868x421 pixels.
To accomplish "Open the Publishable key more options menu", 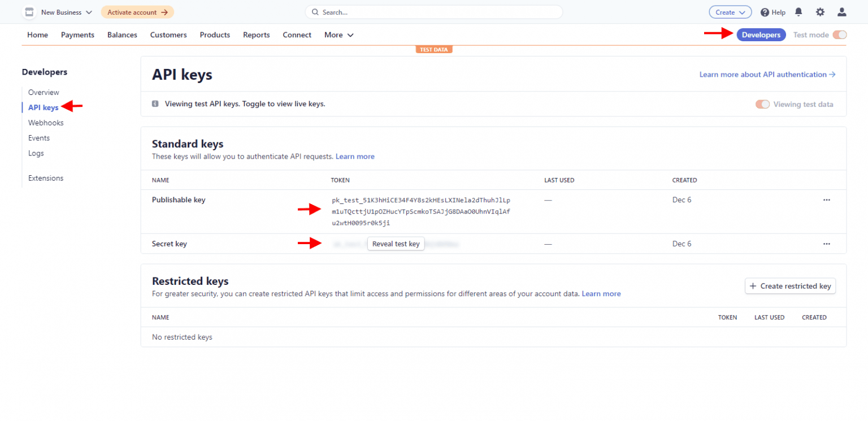I will coord(827,200).
